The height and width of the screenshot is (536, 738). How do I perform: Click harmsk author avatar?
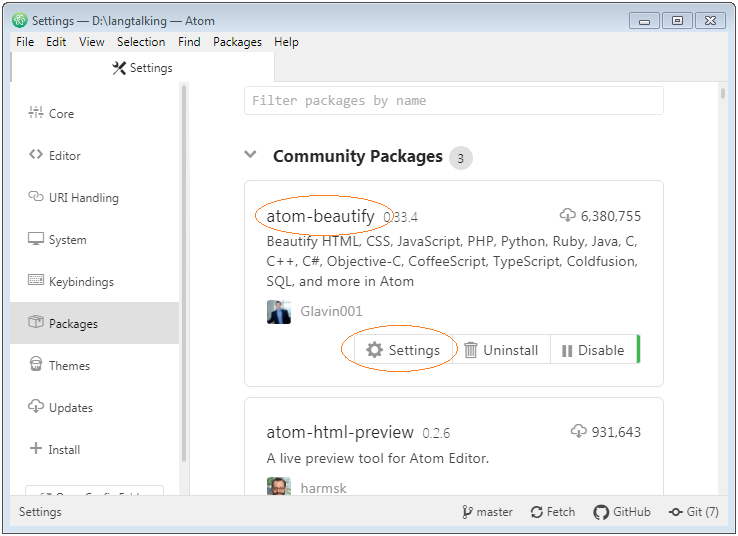(x=279, y=486)
